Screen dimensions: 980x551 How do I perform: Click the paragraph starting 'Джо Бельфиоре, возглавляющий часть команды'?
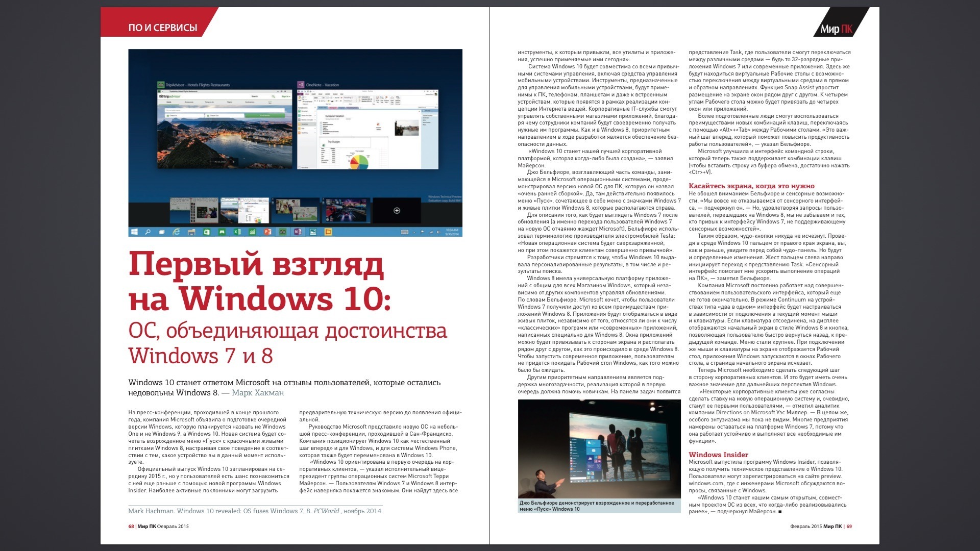598,190
